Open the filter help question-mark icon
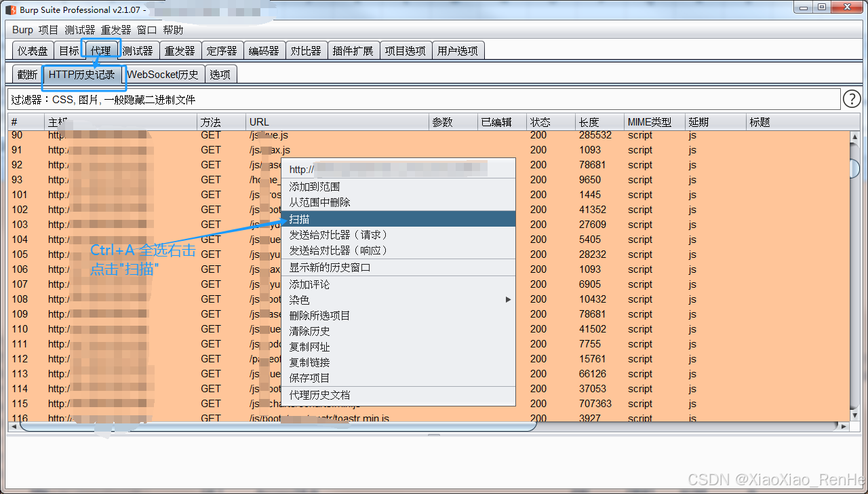 click(x=852, y=99)
